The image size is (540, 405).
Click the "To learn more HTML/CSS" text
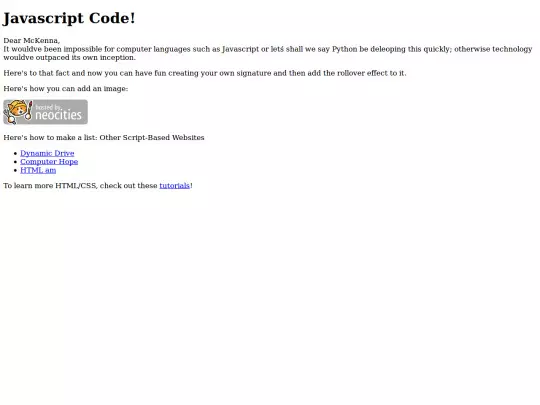(x=50, y=186)
